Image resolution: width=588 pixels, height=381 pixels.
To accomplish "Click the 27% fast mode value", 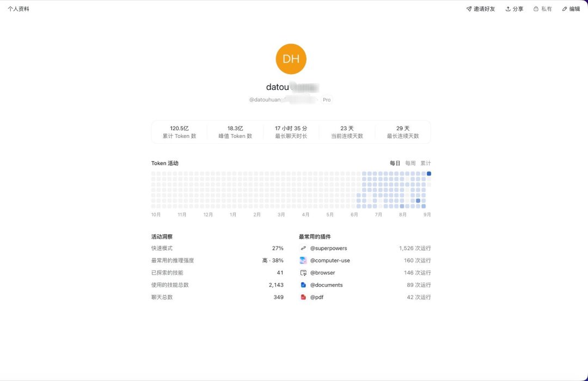I will click(278, 248).
